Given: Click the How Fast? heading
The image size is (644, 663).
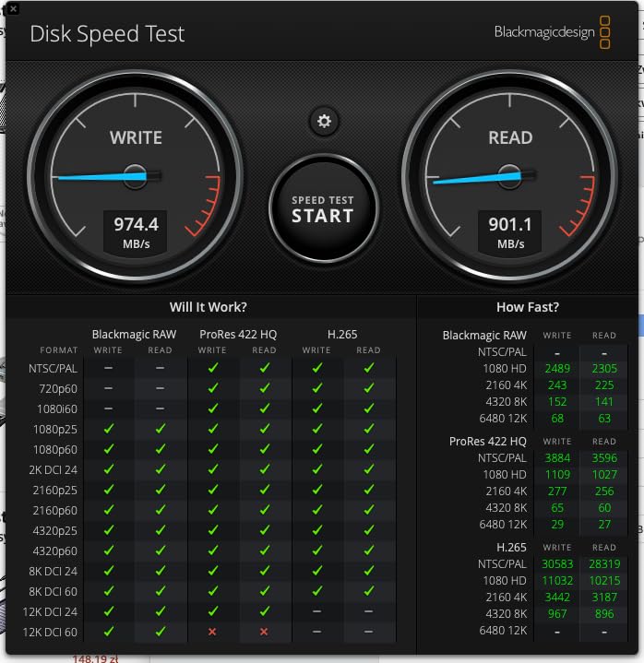Looking at the screenshot, I should coord(528,307).
